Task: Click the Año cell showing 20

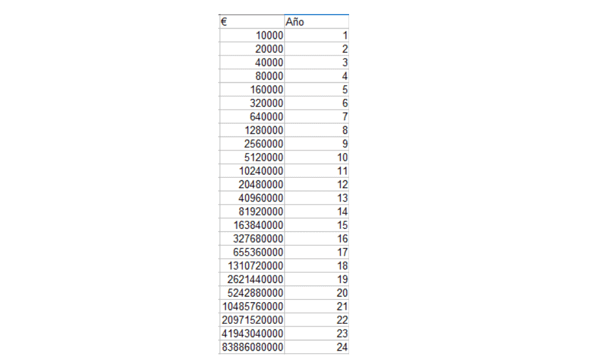Action: [317, 293]
